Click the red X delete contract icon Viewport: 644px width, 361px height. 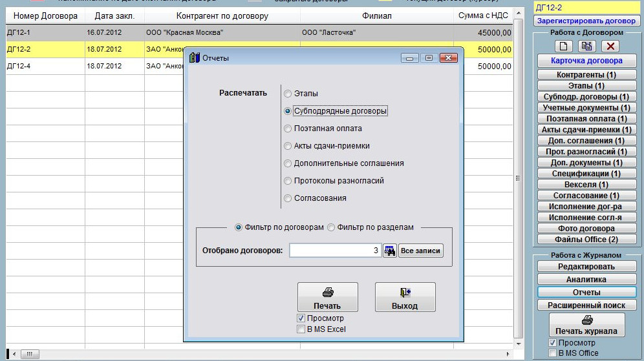tap(610, 46)
